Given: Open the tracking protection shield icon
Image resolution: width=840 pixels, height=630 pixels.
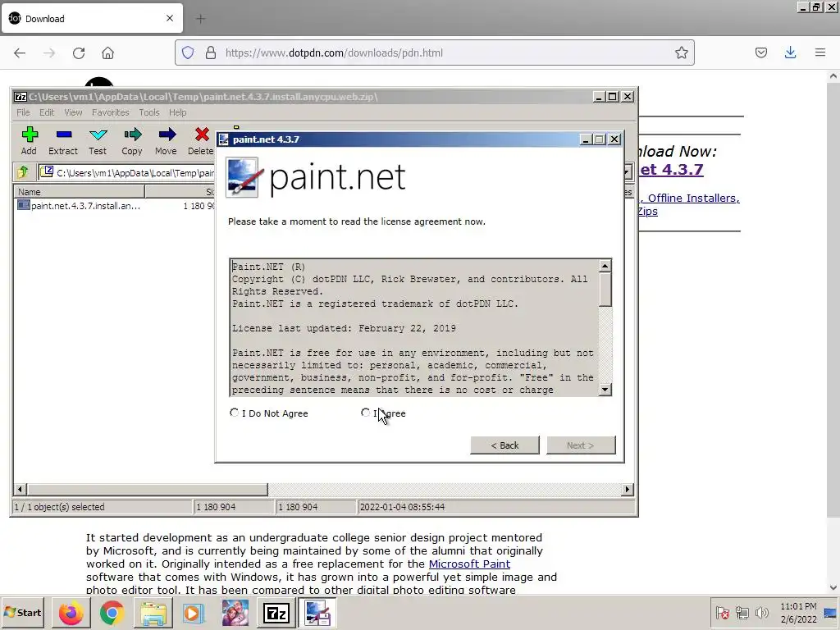Looking at the screenshot, I should click(x=188, y=52).
